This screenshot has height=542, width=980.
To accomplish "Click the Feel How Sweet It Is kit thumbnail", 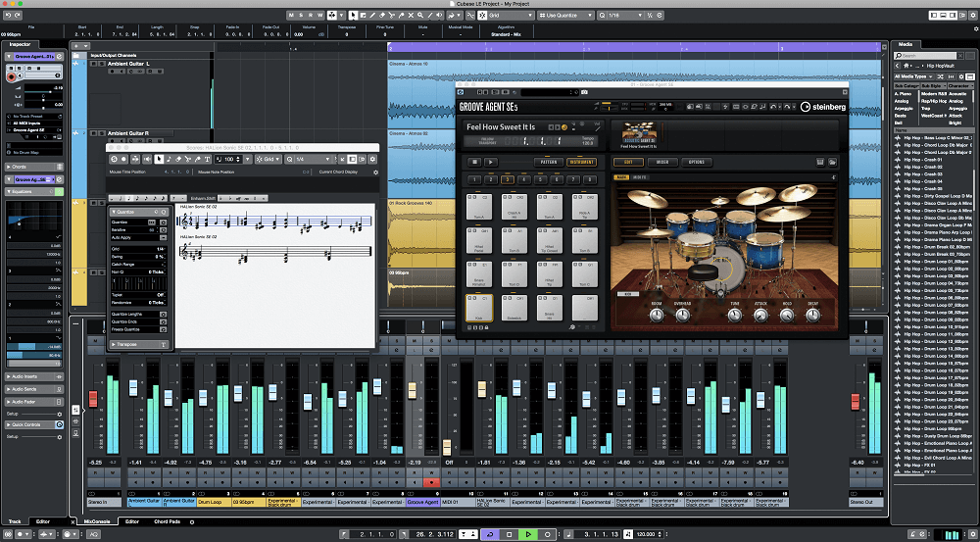I will (x=639, y=132).
